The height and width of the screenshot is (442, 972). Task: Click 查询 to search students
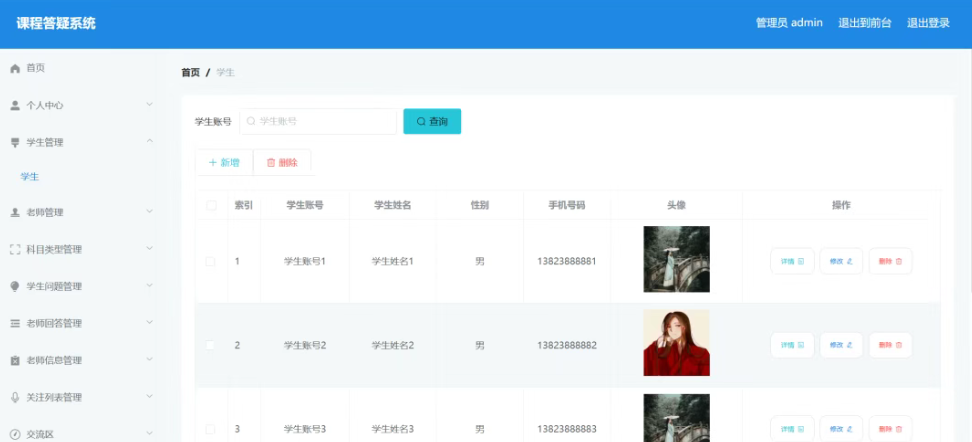pos(432,122)
